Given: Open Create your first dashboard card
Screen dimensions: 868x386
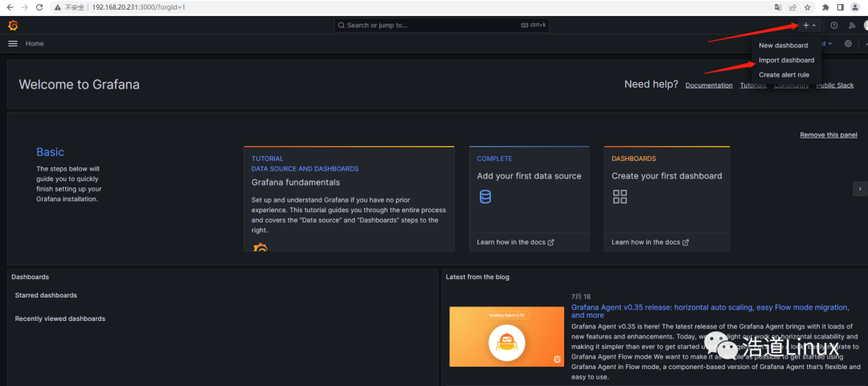Looking at the screenshot, I should pyautogui.click(x=666, y=199).
